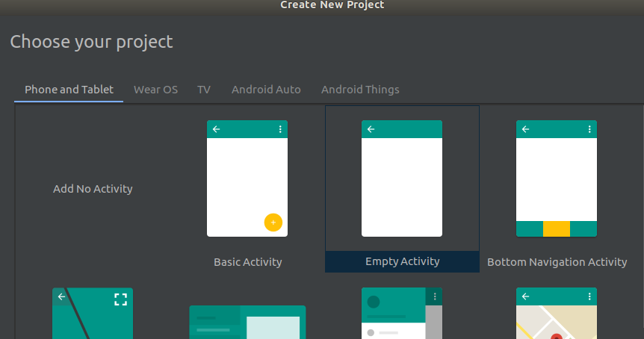Click the fullscreen expand icon in the teal template

tap(120, 299)
